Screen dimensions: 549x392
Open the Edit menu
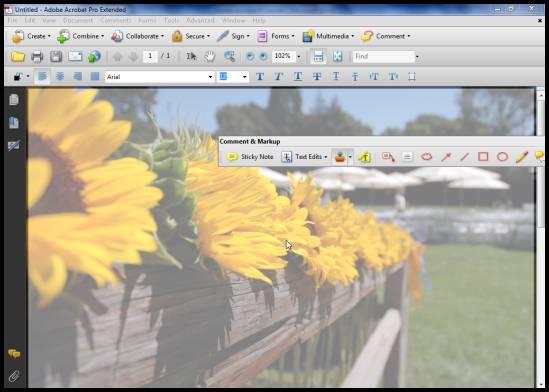[30, 20]
